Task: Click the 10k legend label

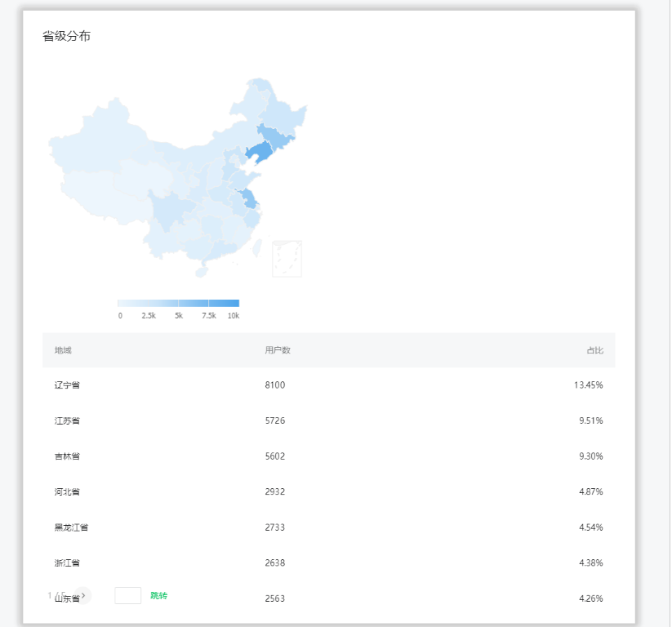Action: pos(234,316)
